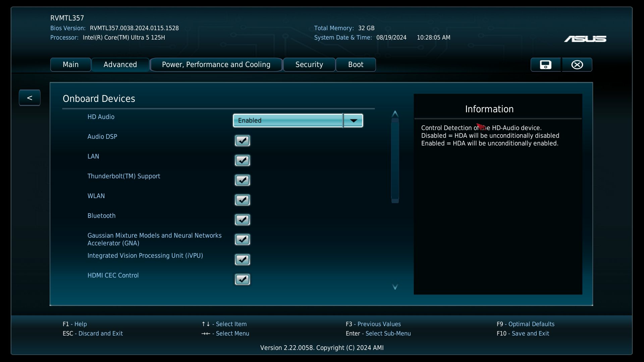This screenshot has height=362, width=644.
Task: Click the circled X exit icon
Action: click(577, 65)
